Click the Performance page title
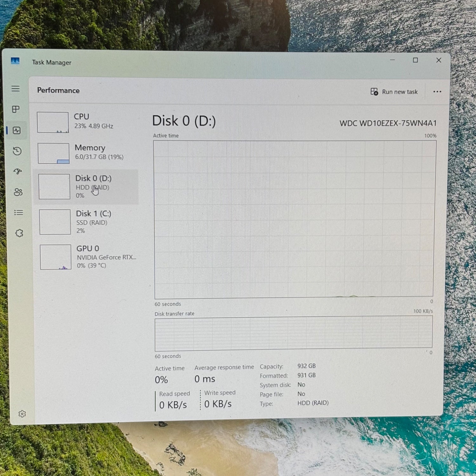The width and height of the screenshot is (476, 476). pos(58,90)
